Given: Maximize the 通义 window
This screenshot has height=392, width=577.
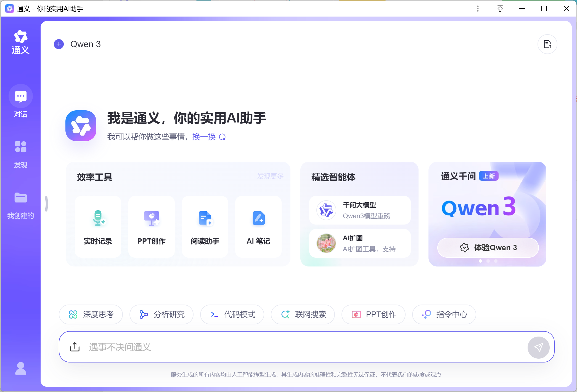Looking at the screenshot, I should (x=544, y=9).
